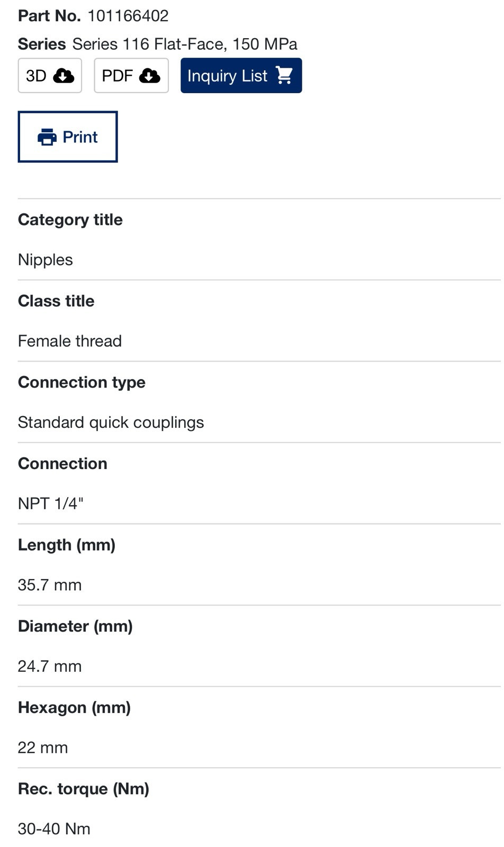504x847 pixels.
Task: Click the 22 mm hexagon value
Action: (x=43, y=747)
